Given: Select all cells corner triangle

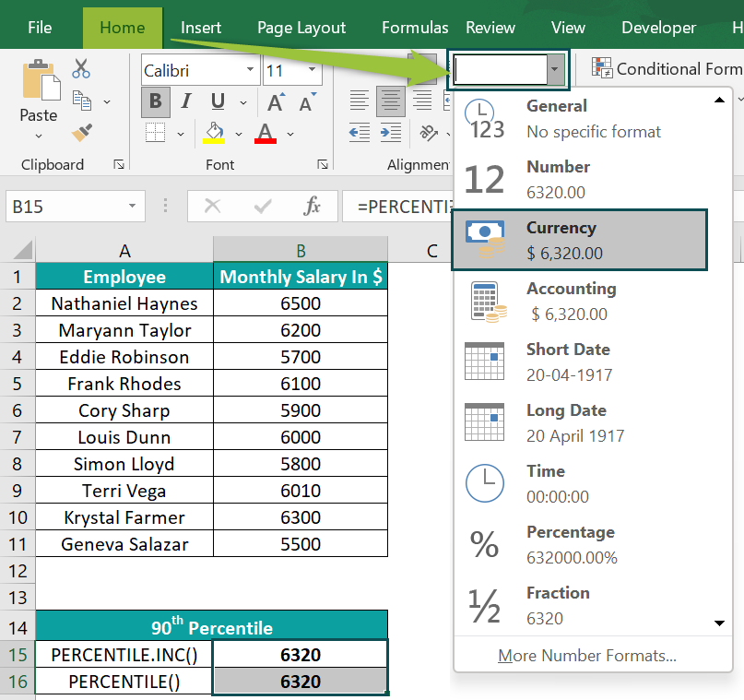Looking at the screenshot, I should (x=22, y=250).
